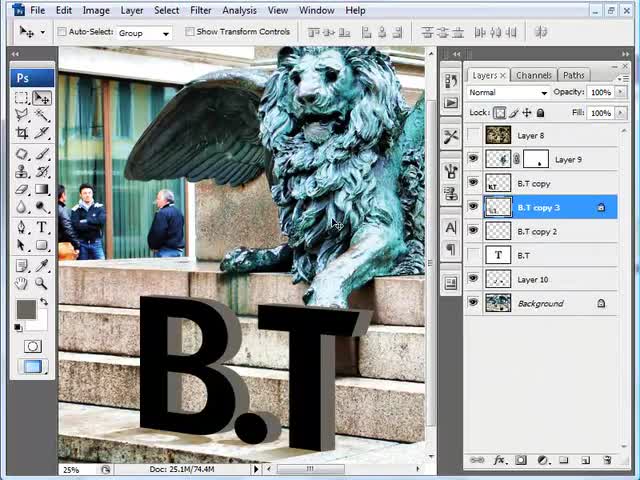The image size is (640, 480).
Task: Select the Eyedropper tool
Action: (x=42, y=266)
